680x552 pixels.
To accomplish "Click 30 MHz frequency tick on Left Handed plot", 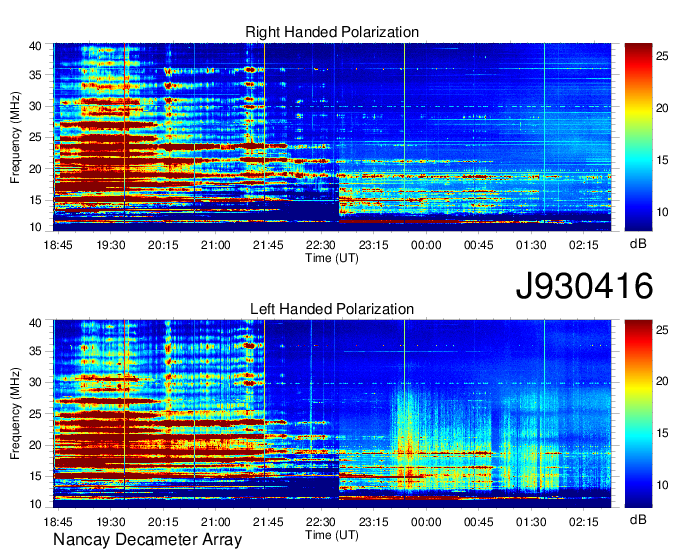I will (35, 382).
